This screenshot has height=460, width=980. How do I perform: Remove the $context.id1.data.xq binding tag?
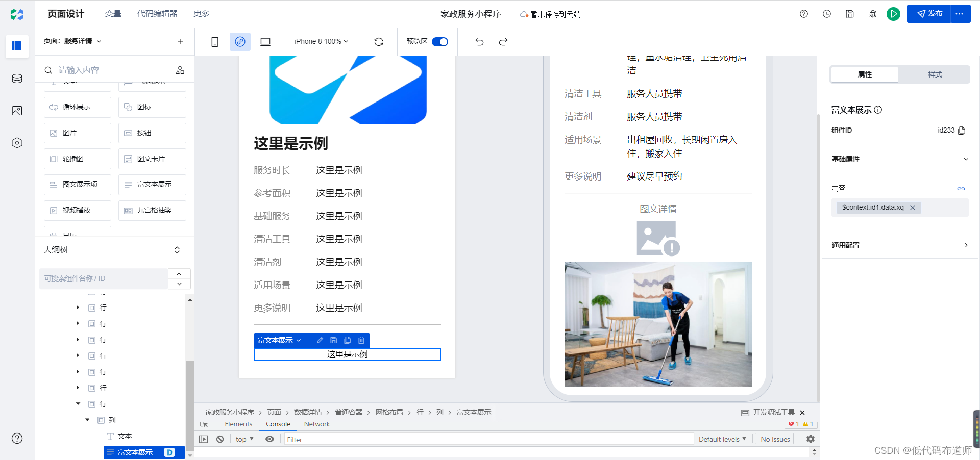[x=913, y=208]
